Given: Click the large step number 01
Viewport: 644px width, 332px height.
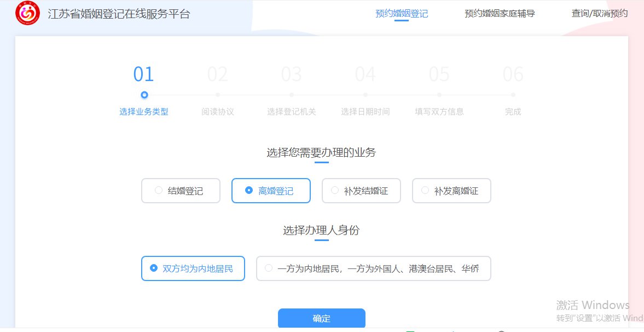Looking at the screenshot, I should click(x=144, y=75).
